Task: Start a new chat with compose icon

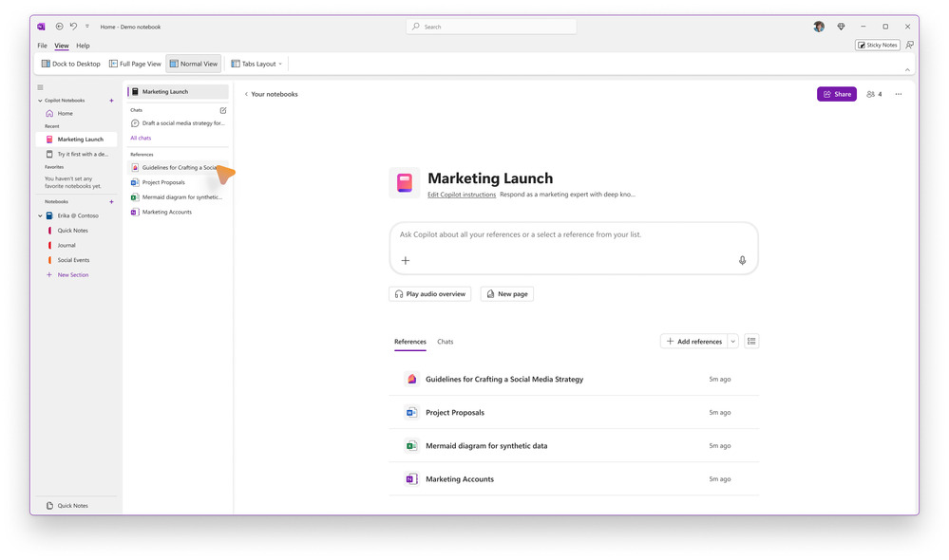Action: point(223,110)
